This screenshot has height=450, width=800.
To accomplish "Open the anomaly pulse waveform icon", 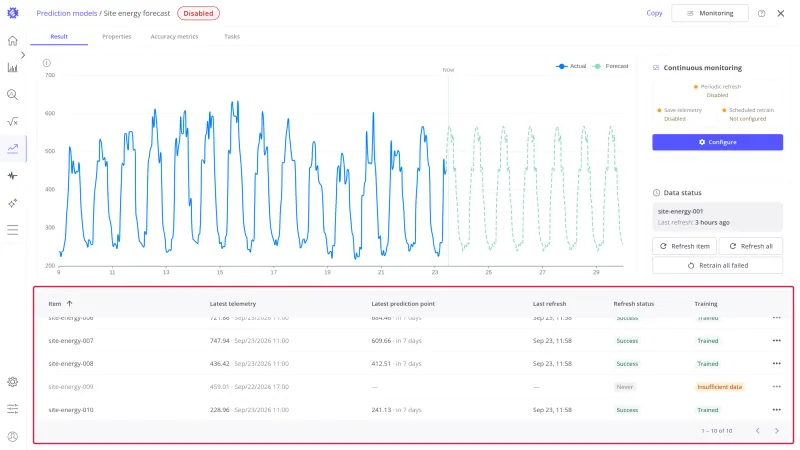I will (x=13, y=176).
